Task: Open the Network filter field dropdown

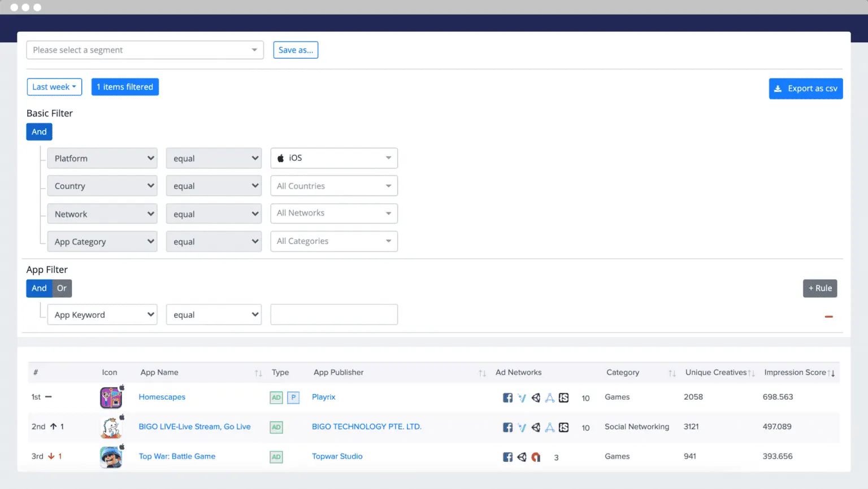Action: pyautogui.click(x=102, y=214)
